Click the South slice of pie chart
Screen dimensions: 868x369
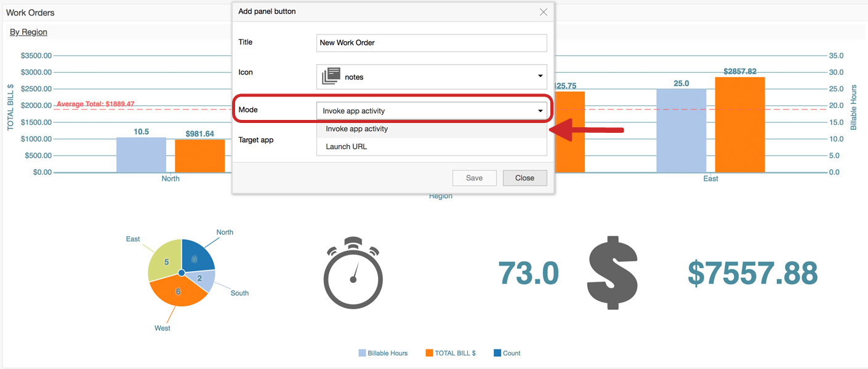tap(203, 280)
